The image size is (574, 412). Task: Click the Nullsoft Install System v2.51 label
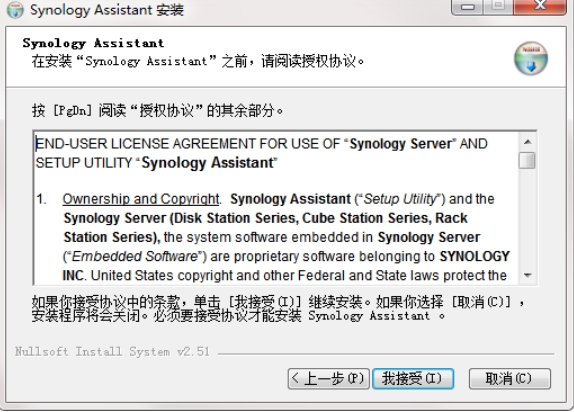[112, 352]
